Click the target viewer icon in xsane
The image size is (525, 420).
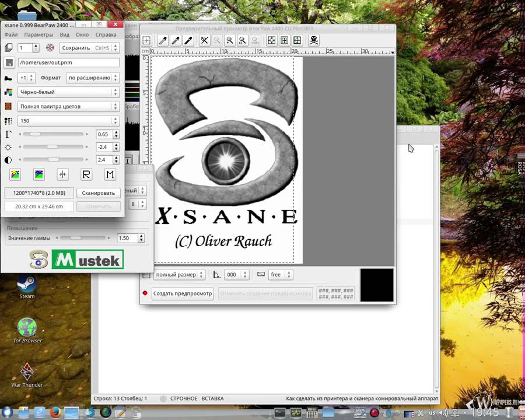point(50,48)
